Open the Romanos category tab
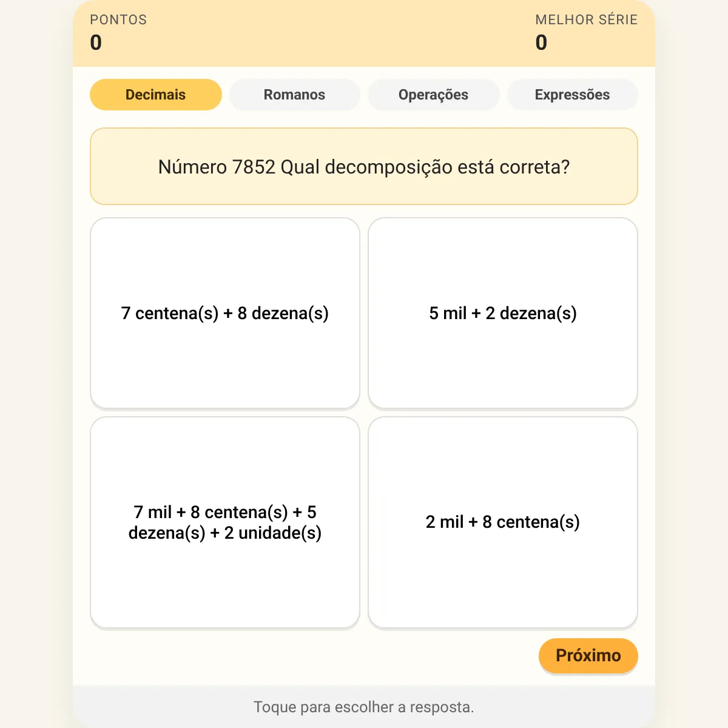 pos(295,95)
